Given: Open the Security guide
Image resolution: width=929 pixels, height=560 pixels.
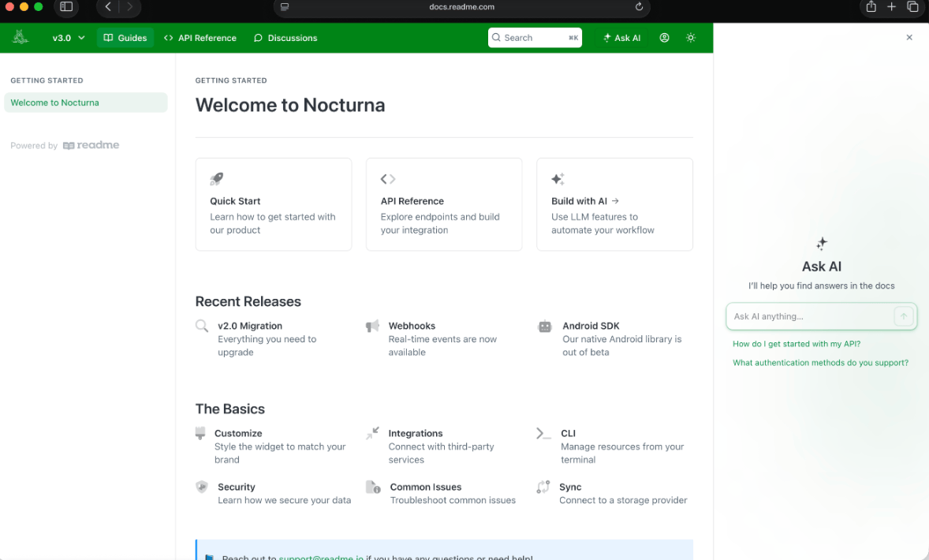Looking at the screenshot, I should 236,487.
